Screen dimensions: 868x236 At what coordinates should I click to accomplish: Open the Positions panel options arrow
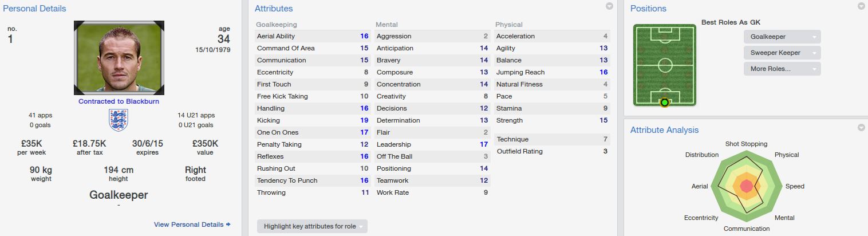pyautogui.click(x=861, y=6)
